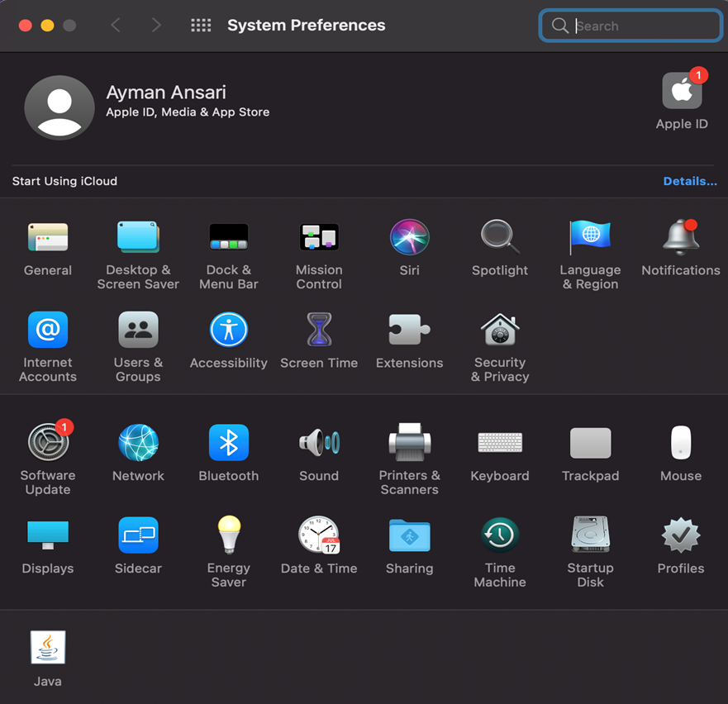Image resolution: width=728 pixels, height=704 pixels.
Task: Click the Show All grid button
Action: (201, 26)
